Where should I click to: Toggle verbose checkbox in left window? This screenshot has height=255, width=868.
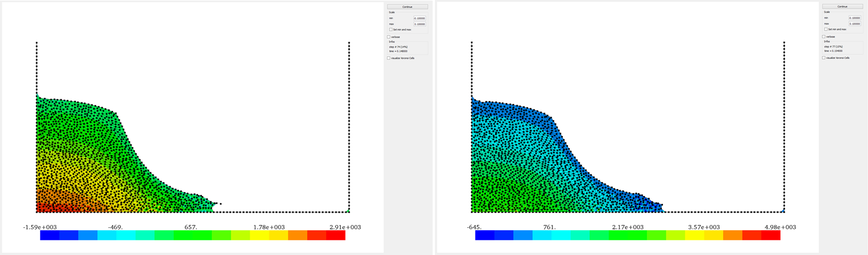pos(389,37)
